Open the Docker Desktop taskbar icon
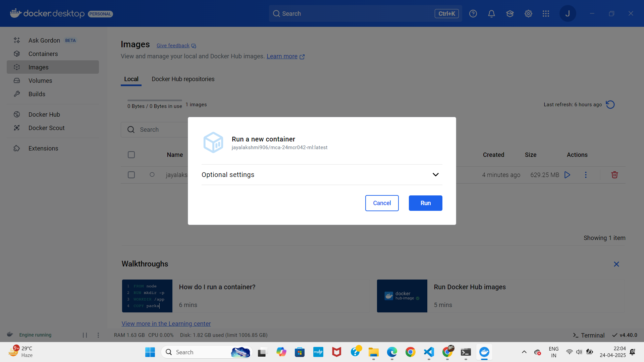 point(484,352)
